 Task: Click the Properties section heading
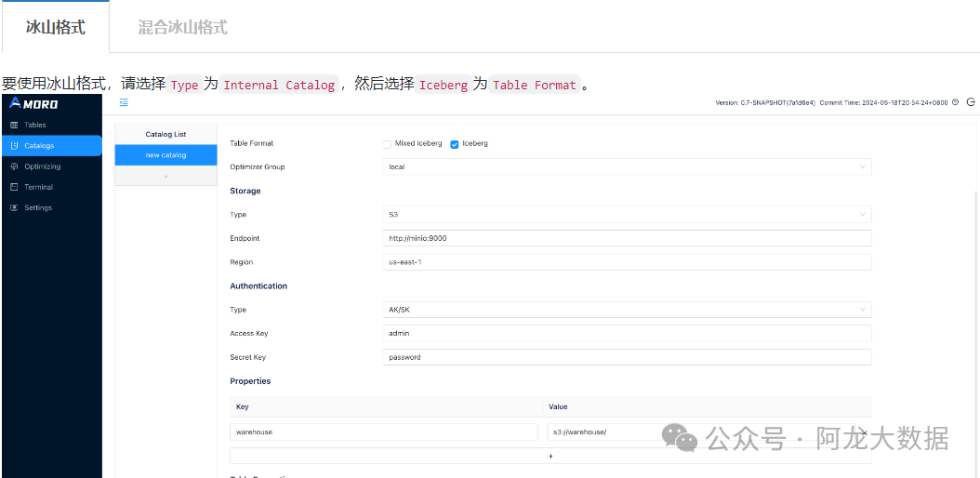(250, 380)
